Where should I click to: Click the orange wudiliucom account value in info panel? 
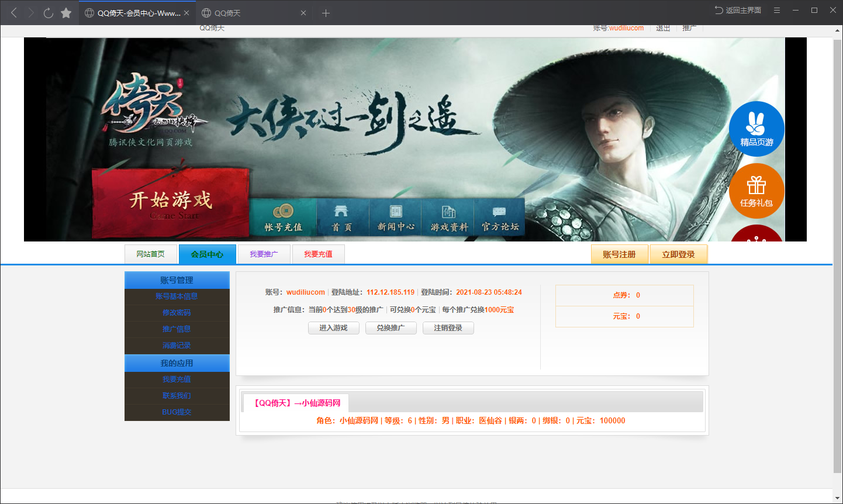[306, 292]
